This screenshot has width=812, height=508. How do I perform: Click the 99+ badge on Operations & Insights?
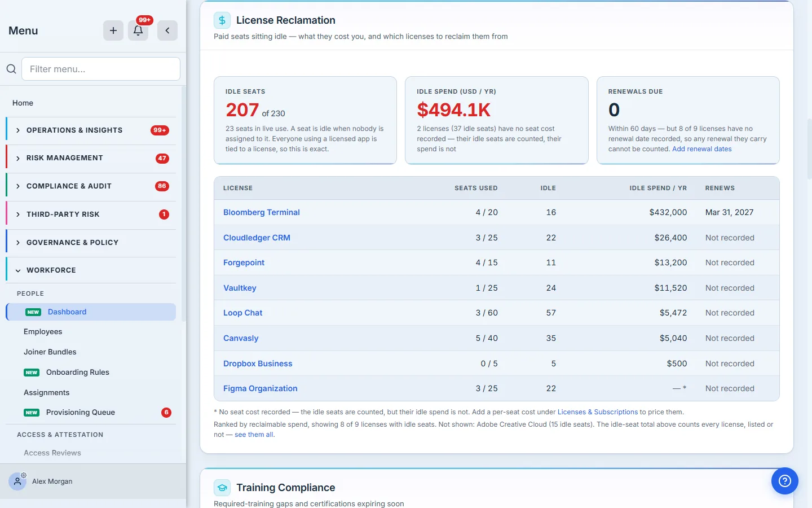coord(160,130)
